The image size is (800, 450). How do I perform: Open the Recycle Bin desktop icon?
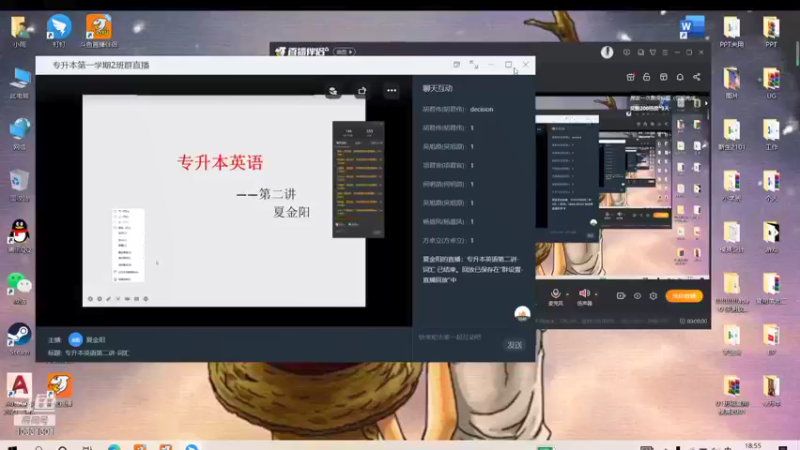coord(19,185)
